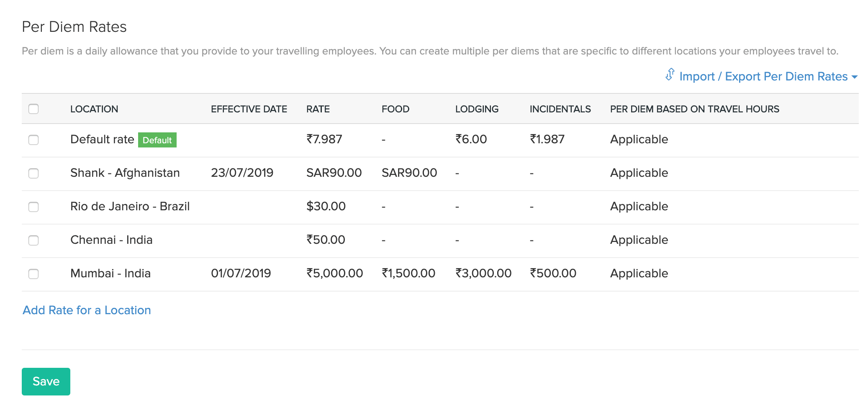Click the green Default badge
The height and width of the screenshot is (403, 868).
(157, 140)
